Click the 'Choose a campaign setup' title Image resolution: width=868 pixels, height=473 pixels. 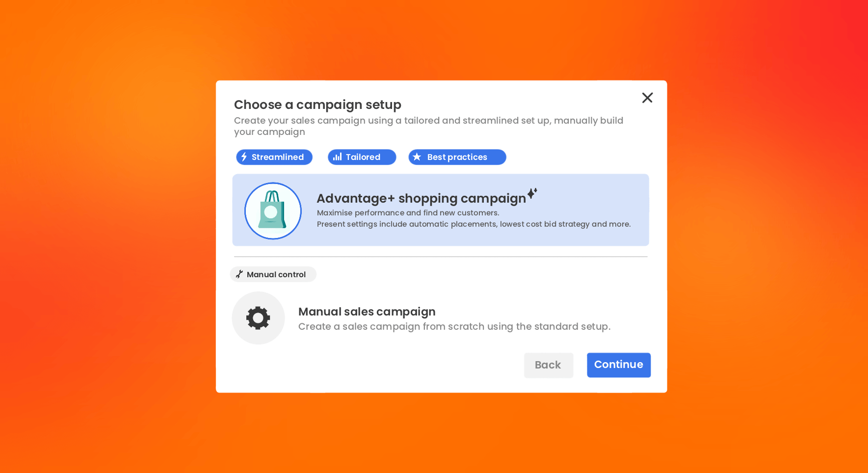click(317, 105)
